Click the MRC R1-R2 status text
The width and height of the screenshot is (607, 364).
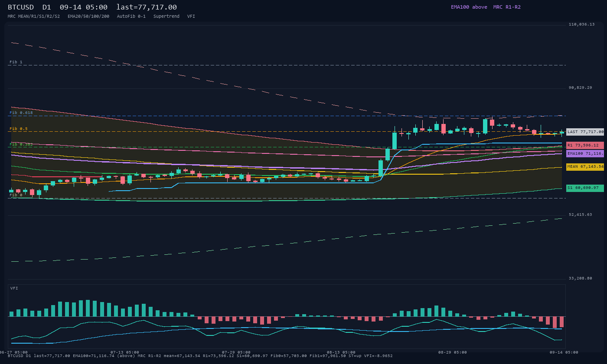click(x=507, y=7)
